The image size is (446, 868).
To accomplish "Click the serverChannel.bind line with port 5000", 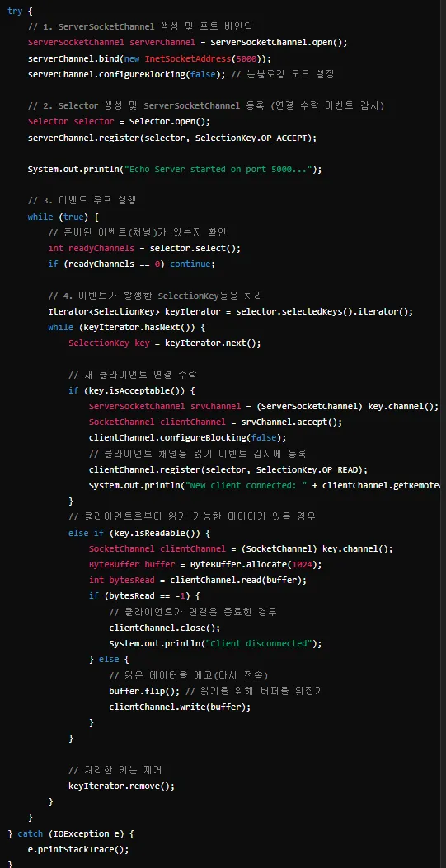I will tap(149, 58).
